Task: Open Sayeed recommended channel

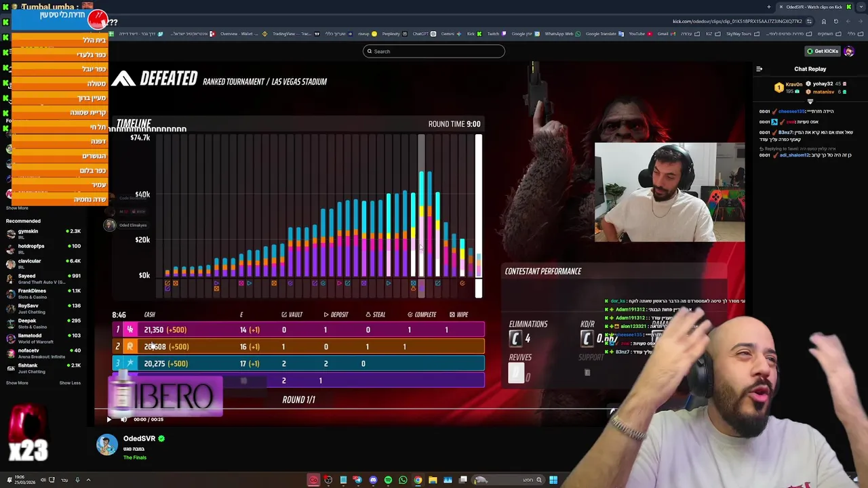Action: (43, 279)
